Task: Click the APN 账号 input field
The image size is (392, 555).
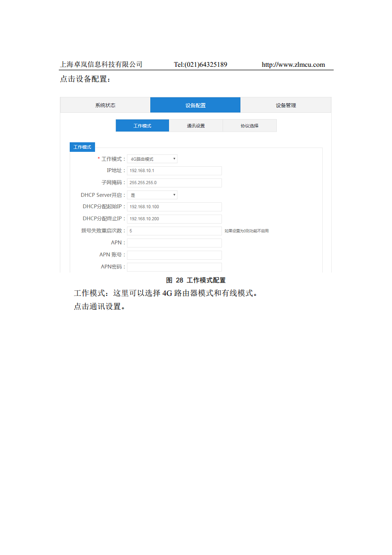Action: [x=174, y=255]
